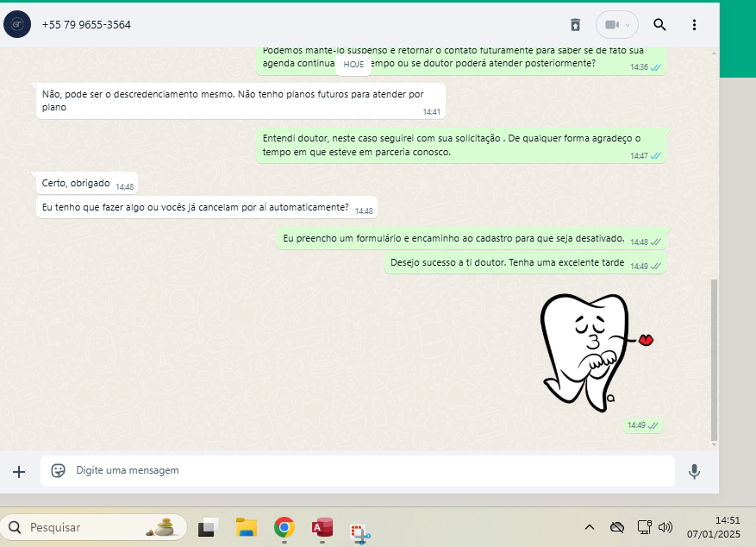Select the kissing tooth sticker
756x547 pixels.
click(596, 352)
